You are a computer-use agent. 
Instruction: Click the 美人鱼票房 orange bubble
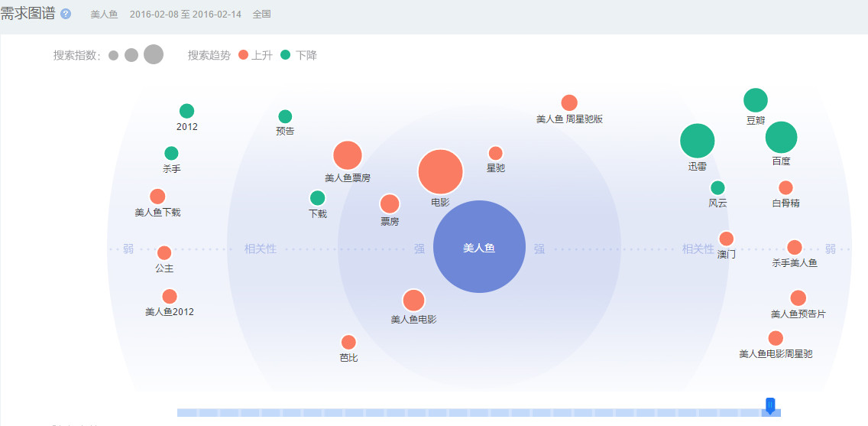pos(348,155)
